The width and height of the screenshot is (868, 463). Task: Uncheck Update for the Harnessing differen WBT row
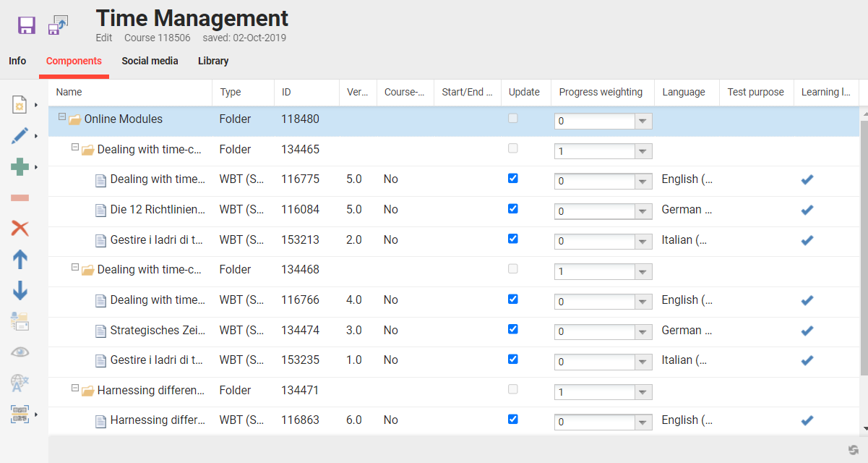pos(512,419)
